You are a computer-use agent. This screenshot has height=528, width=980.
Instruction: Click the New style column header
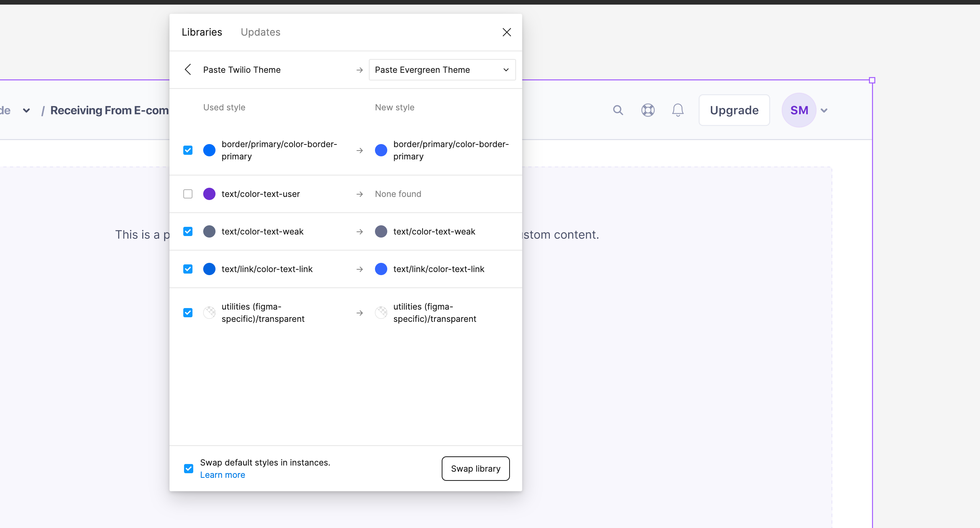tap(395, 107)
